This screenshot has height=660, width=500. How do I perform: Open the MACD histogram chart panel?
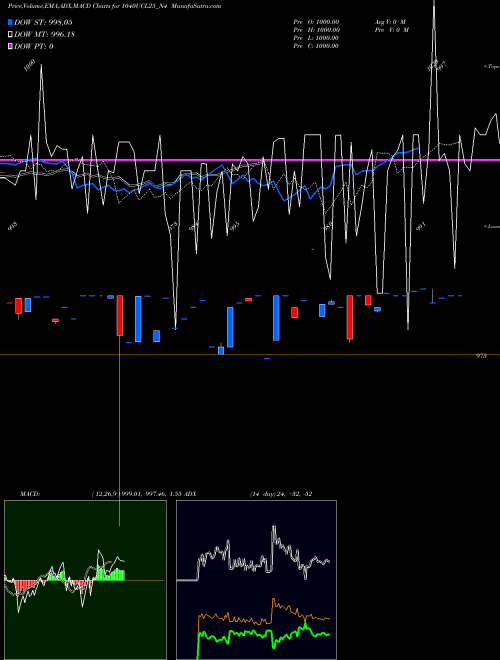pos(85,580)
